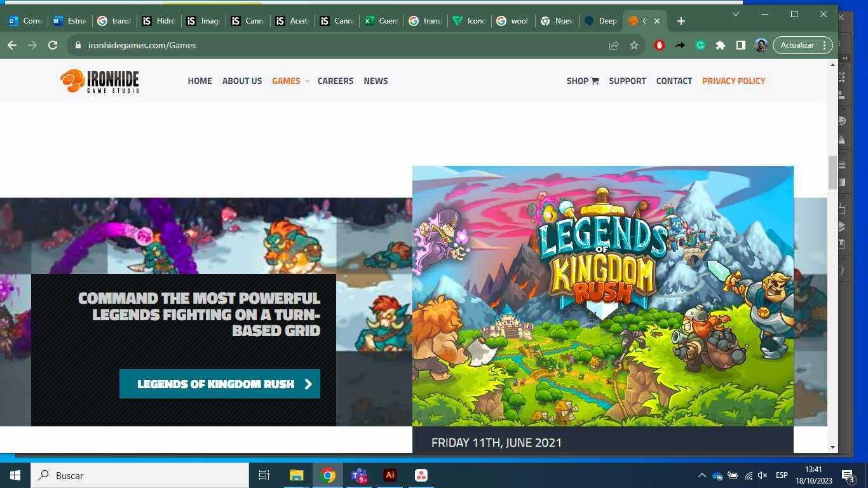Show hidden system tray icons
The width and height of the screenshot is (868, 488).
702,475
